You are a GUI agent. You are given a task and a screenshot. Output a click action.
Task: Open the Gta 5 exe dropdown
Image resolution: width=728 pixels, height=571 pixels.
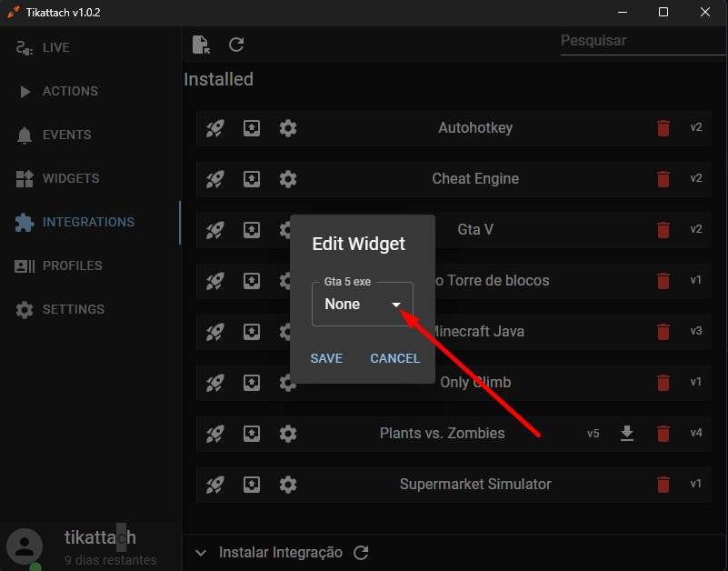click(x=362, y=304)
